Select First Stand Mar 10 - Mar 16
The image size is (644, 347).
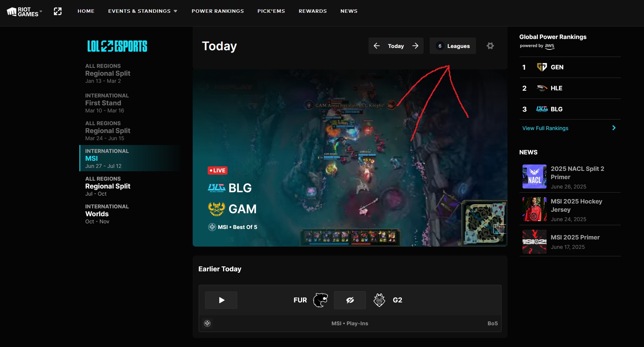pos(130,103)
